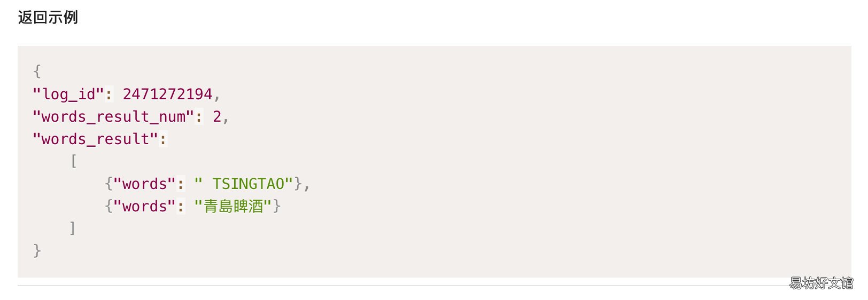
Task: Click the log_id value 2471272194
Action: click(x=167, y=94)
